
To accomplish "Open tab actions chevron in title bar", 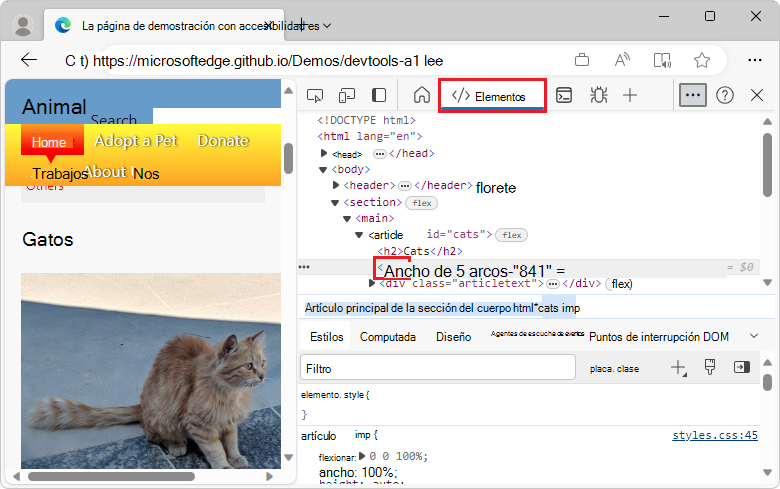I will (327, 25).
